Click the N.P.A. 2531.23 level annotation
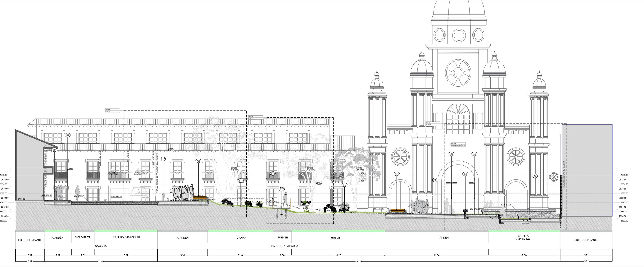 pos(506,205)
